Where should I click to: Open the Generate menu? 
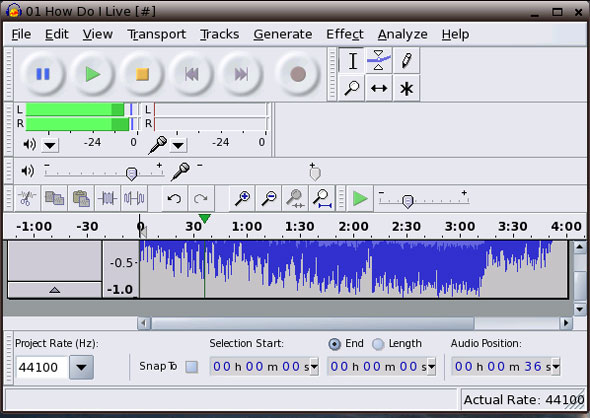pyautogui.click(x=283, y=34)
